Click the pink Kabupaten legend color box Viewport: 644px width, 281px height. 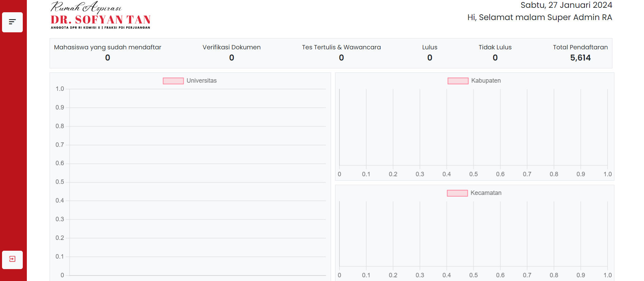point(458,81)
